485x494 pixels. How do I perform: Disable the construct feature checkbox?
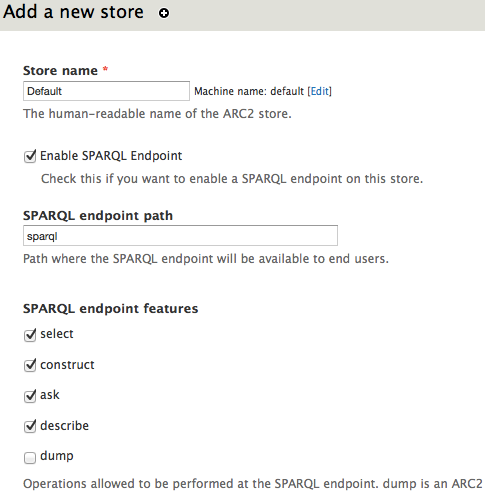point(30,365)
